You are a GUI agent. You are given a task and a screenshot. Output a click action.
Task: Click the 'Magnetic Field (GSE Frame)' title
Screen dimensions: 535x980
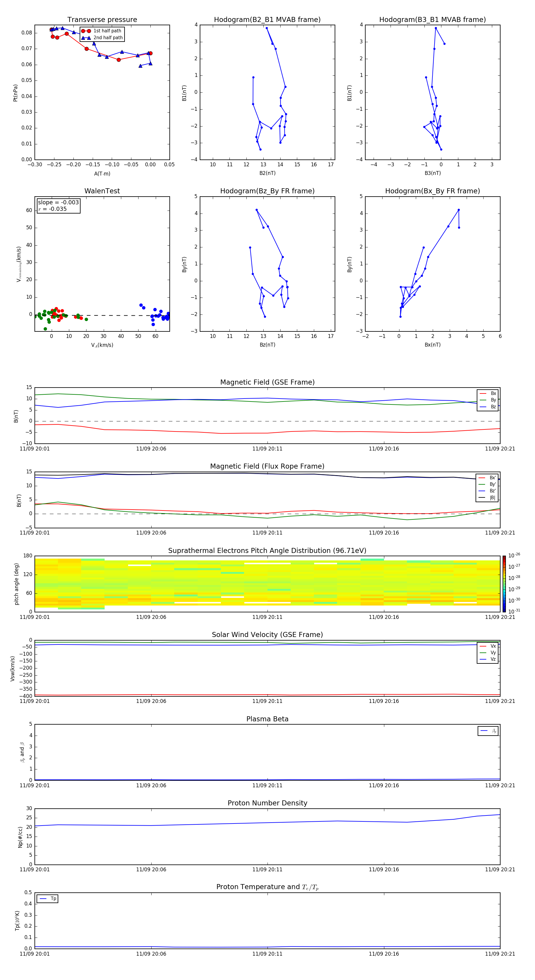tap(267, 382)
